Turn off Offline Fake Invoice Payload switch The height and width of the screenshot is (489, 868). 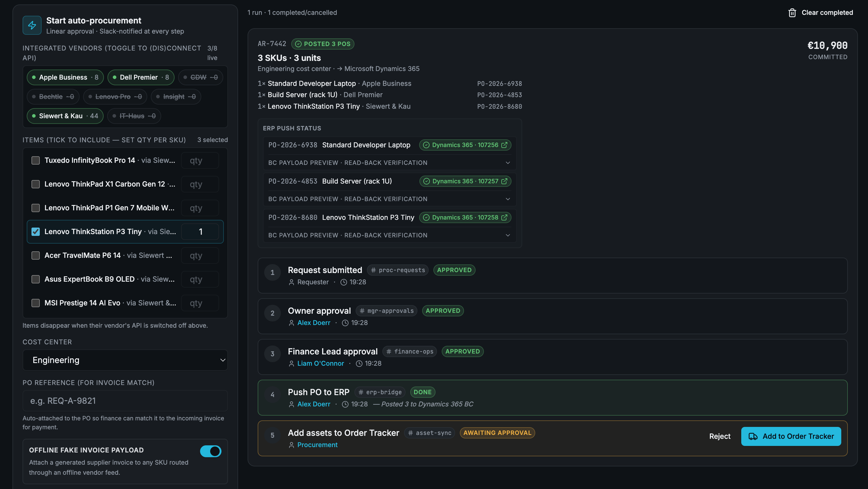[x=210, y=451]
